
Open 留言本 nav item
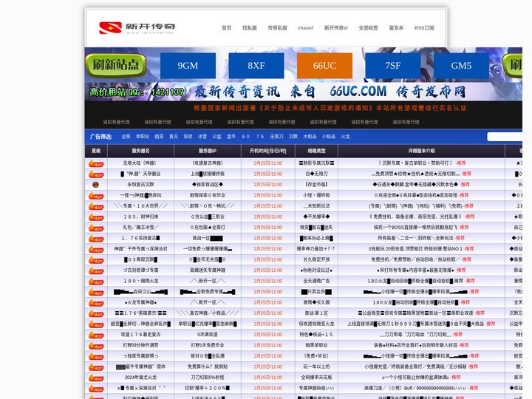pos(396,28)
